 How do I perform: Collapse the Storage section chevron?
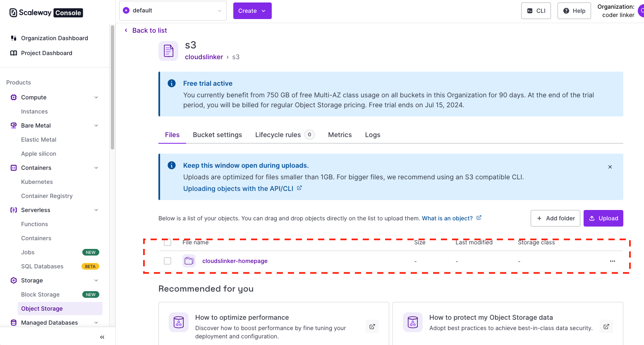coord(96,280)
